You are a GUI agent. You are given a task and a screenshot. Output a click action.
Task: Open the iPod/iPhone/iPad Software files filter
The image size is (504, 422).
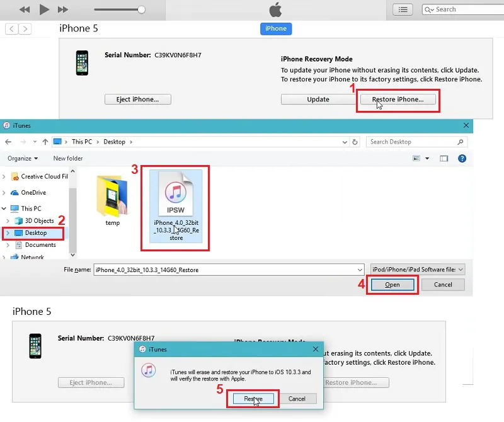click(x=417, y=270)
